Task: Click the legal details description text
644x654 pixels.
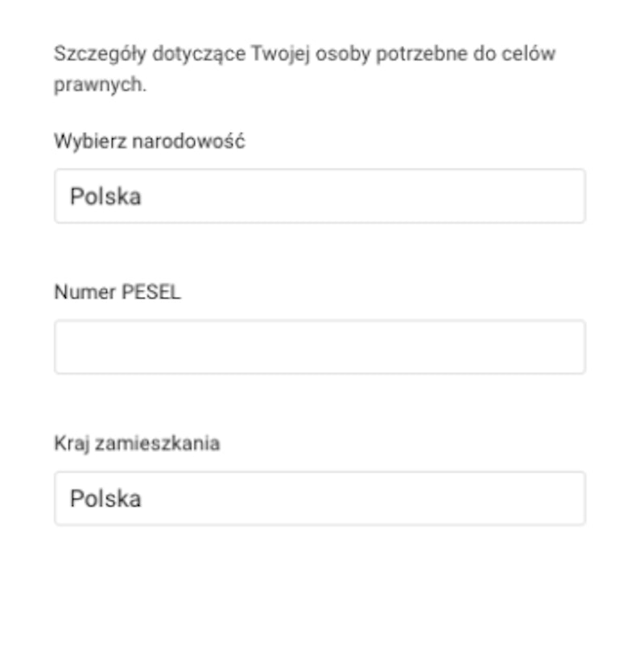Action: [x=304, y=69]
